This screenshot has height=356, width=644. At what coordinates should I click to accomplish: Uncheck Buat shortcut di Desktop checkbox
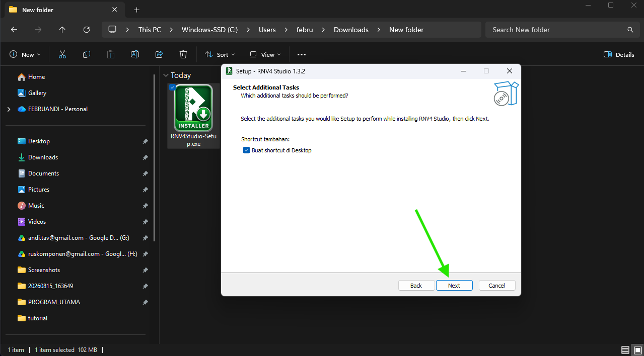pos(246,150)
